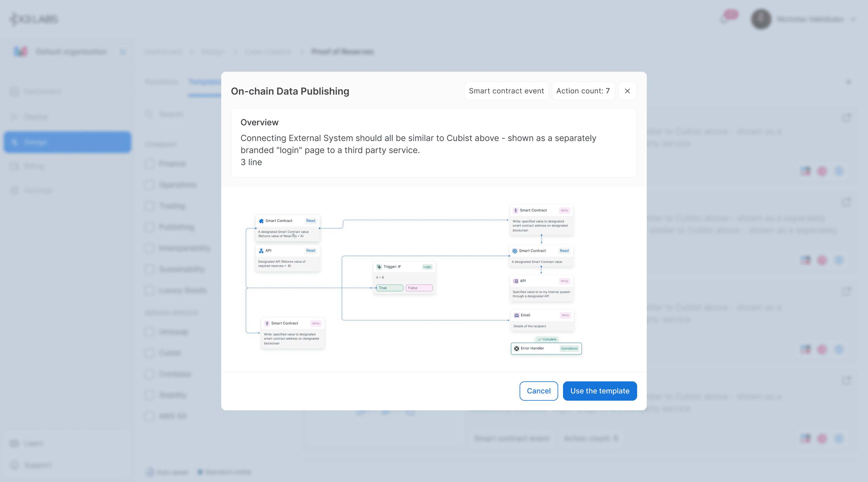The height and width of the screenshot is (482, 868).
Task: Select the Smart contract event tag
Action: [506, 91]
